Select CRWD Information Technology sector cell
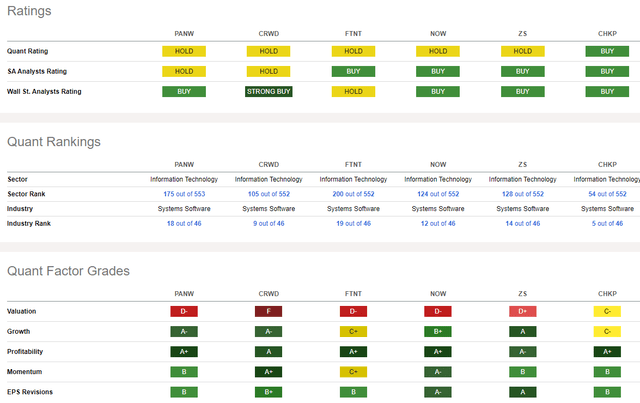The width and height of the screenshot is (640, 403). [x=269, y=179]
